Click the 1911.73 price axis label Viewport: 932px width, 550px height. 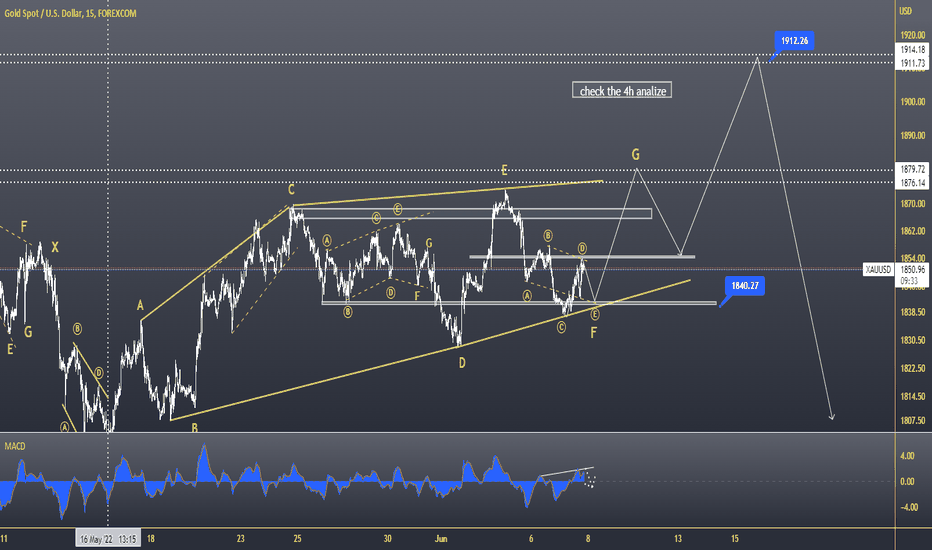point(913,63)
